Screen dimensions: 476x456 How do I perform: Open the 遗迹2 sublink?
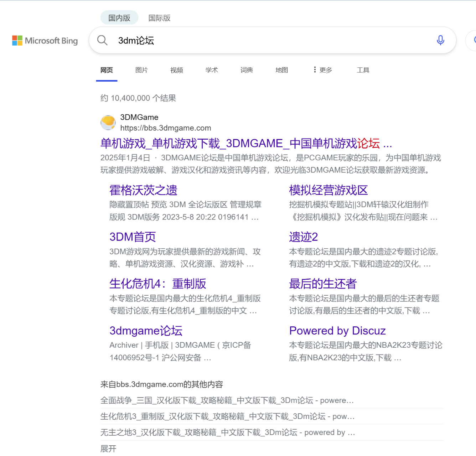pos(304,237)
